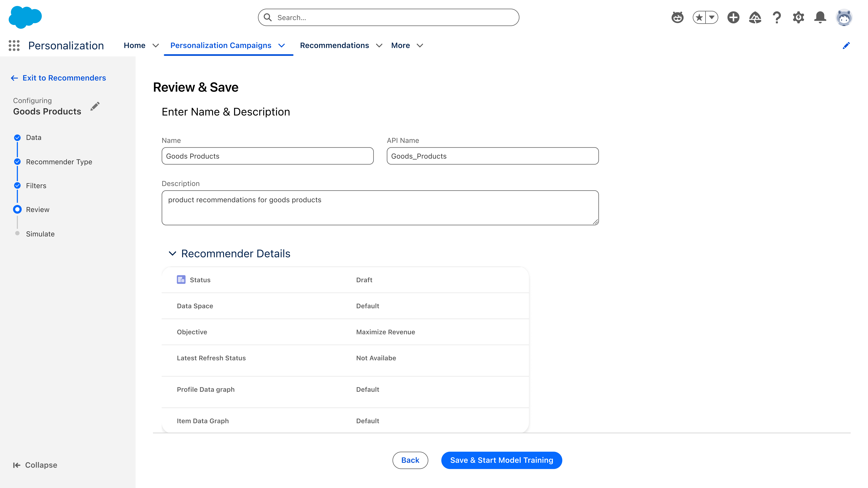The height and width of the screenshot is (488, 868).
Task: Select the Filters step label
Action: (x=36, y=186)
